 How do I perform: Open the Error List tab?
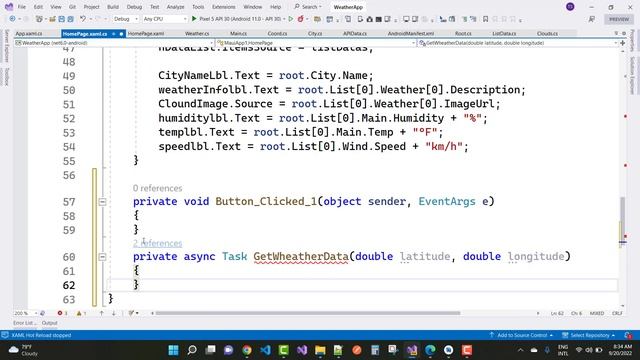coord(25,323)
